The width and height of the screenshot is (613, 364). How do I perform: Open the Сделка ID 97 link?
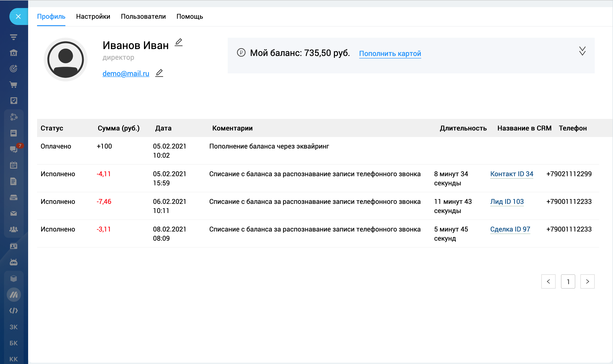click(510, 229)
